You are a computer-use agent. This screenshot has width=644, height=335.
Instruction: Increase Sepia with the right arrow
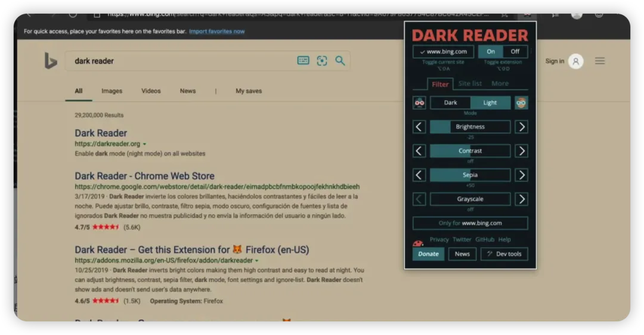[521, 175]
